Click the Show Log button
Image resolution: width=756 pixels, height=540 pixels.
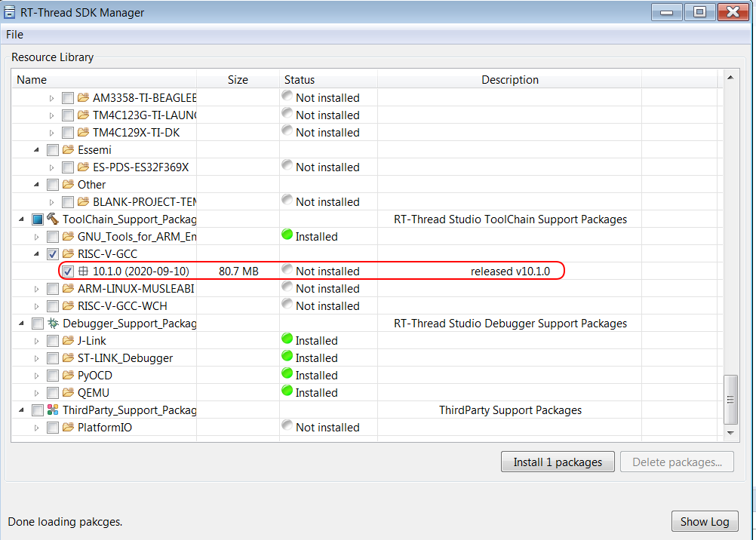click(705, 522)
